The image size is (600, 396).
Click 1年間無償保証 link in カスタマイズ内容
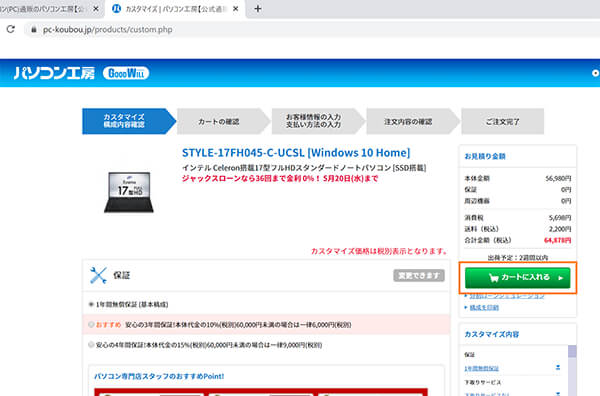(481, 368)
